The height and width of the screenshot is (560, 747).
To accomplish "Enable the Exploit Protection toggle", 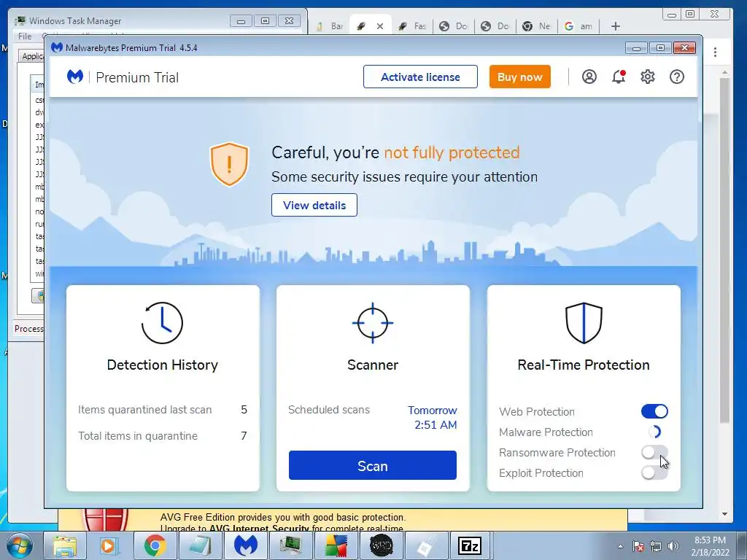I will 654,472.
